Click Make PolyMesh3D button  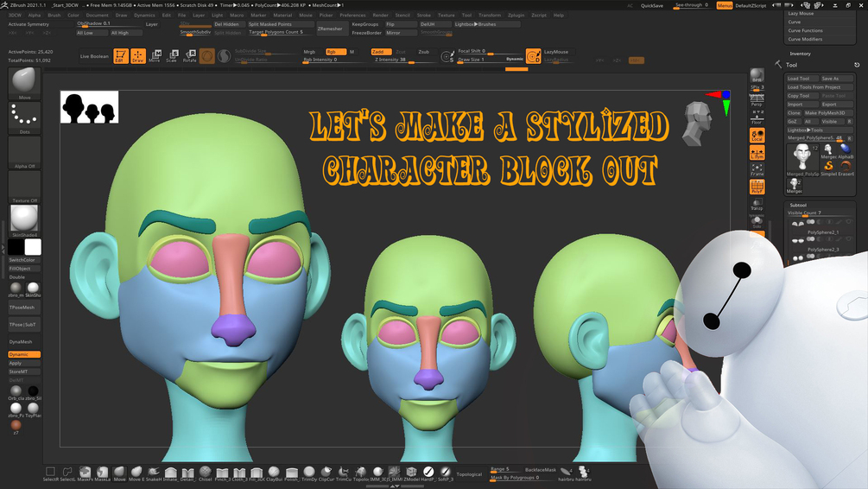pyautogui.click(x=828, y=112)
